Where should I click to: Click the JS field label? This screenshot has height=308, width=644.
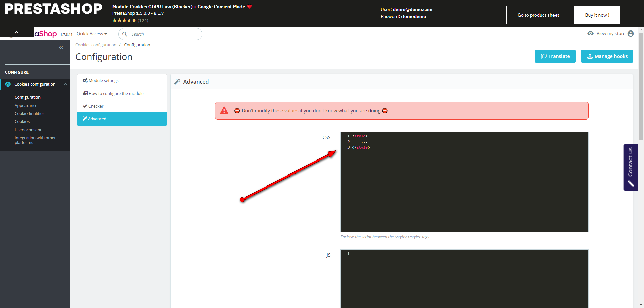coord(328,255)
